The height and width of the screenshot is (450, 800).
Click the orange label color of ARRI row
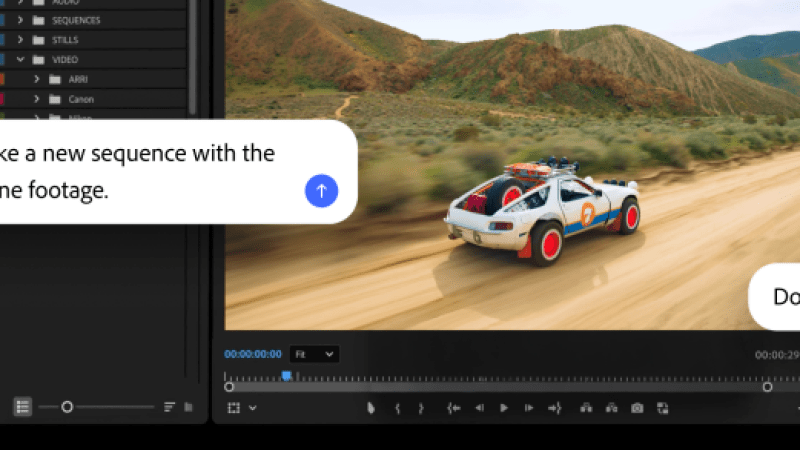pos(2,79)
